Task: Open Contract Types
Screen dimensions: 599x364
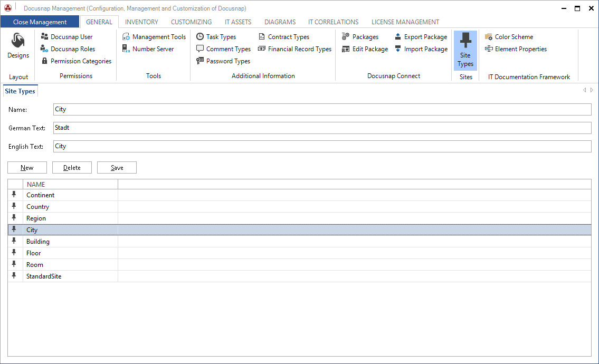Action: 284,37
